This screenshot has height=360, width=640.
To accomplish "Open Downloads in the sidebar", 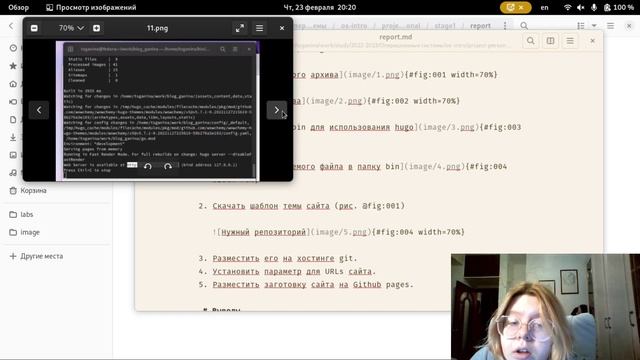I will 13,137.
